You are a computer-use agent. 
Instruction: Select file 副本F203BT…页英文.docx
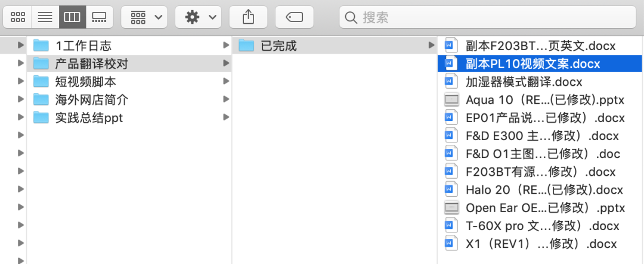(x=541, y=45)
